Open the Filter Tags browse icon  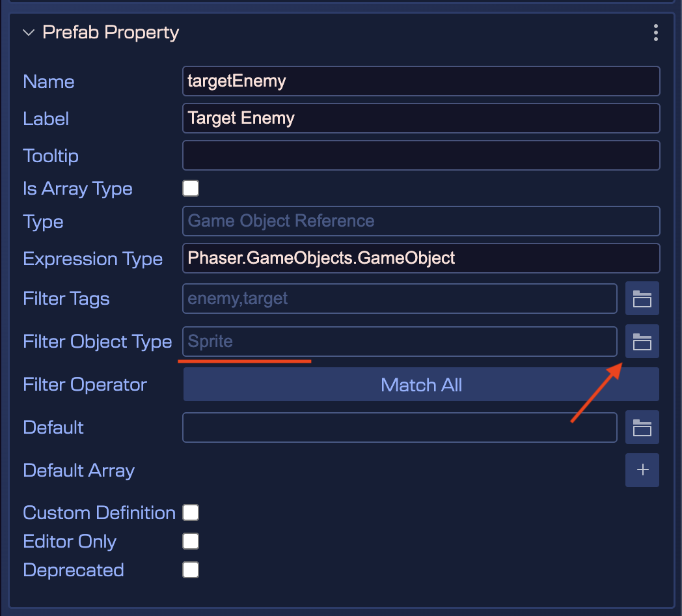[x=642, y=298]
